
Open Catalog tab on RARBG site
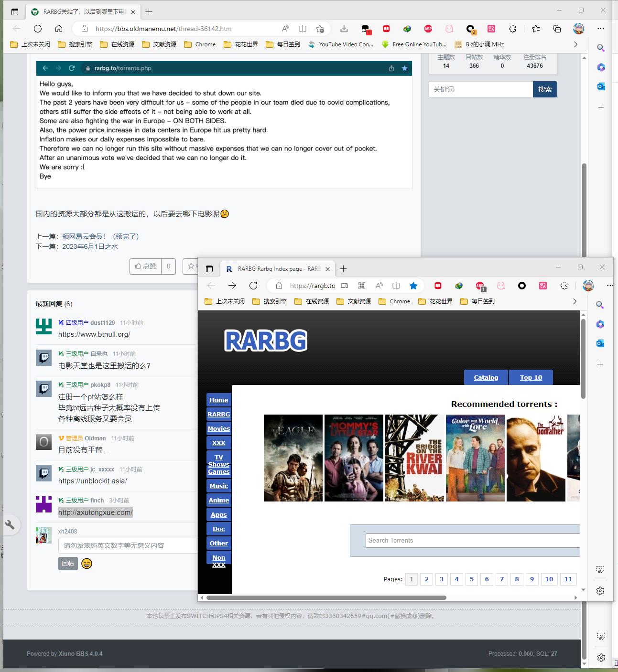tap(486, 377)
